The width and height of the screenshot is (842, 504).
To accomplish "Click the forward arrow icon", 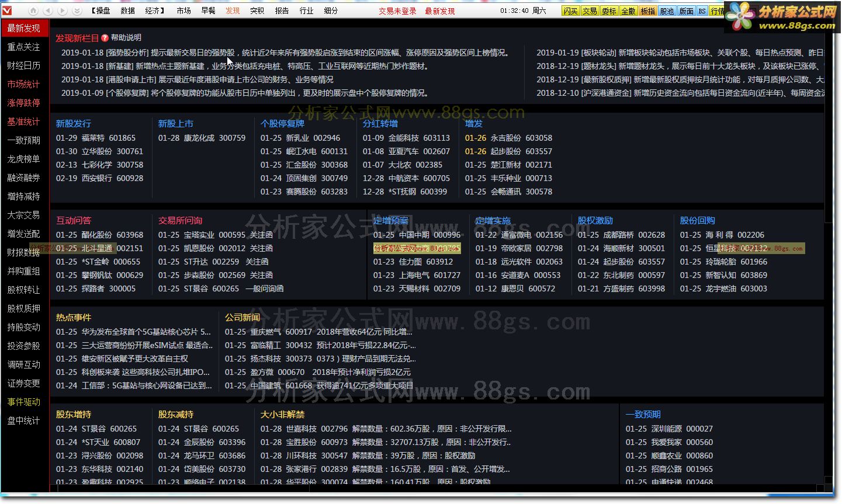I will coord(63,11).
